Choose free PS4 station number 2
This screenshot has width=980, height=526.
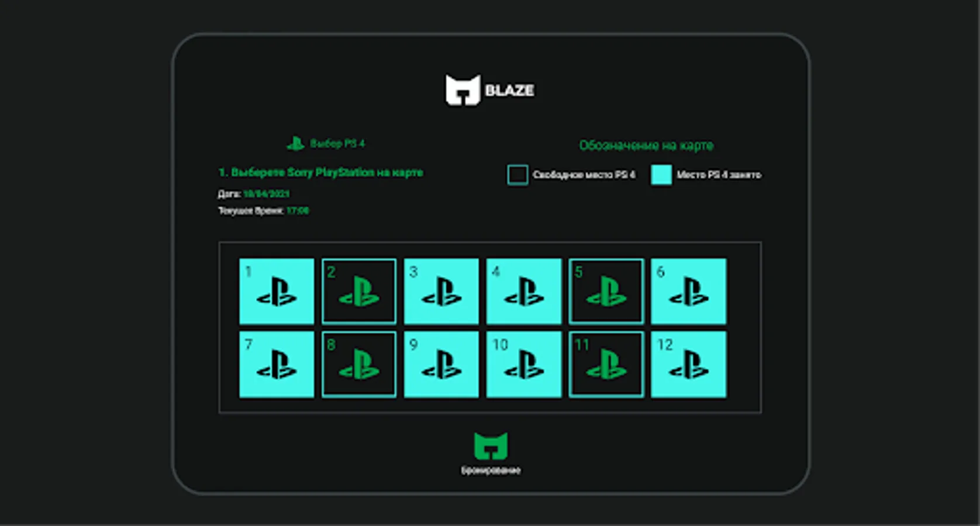[x=359, y=291]
